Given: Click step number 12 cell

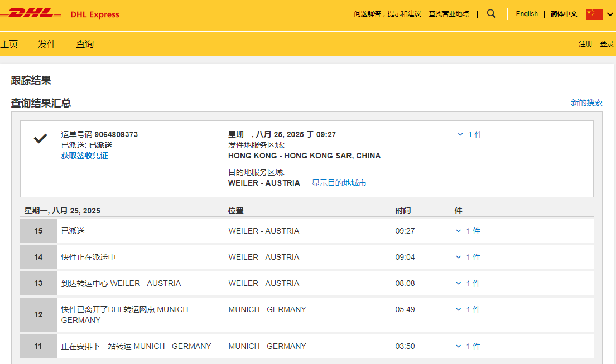Looking at the screenshot, I should (38, 314).
